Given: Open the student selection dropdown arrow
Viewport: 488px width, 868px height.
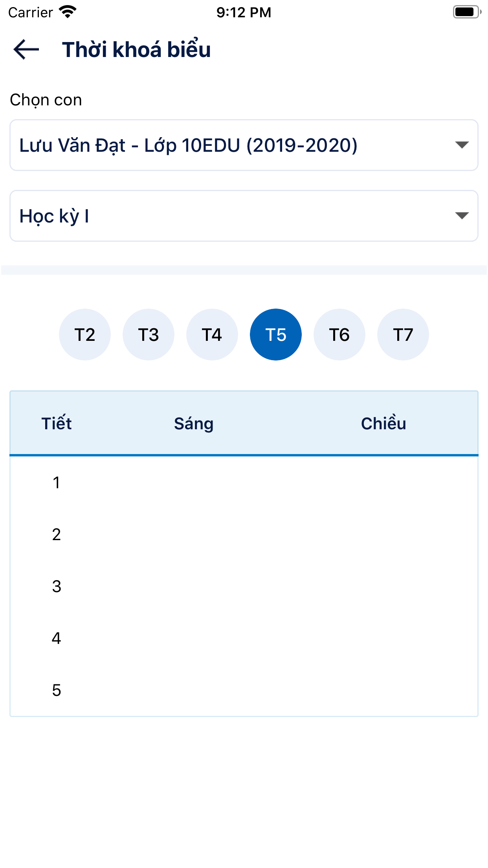Looking at the screenshot, I should (x=462, y=145).
